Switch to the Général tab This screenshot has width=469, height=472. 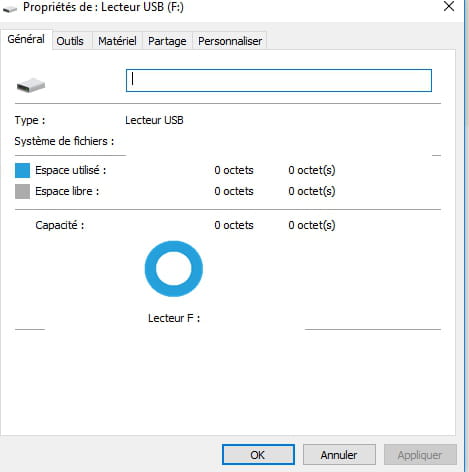[26, 39]
